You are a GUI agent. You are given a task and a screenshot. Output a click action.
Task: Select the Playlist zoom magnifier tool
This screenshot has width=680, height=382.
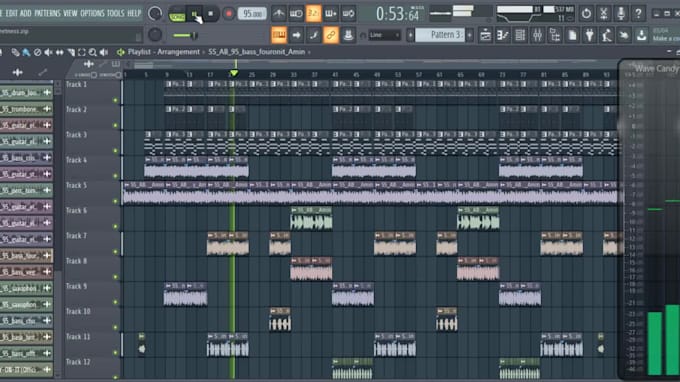pos(93,52)
